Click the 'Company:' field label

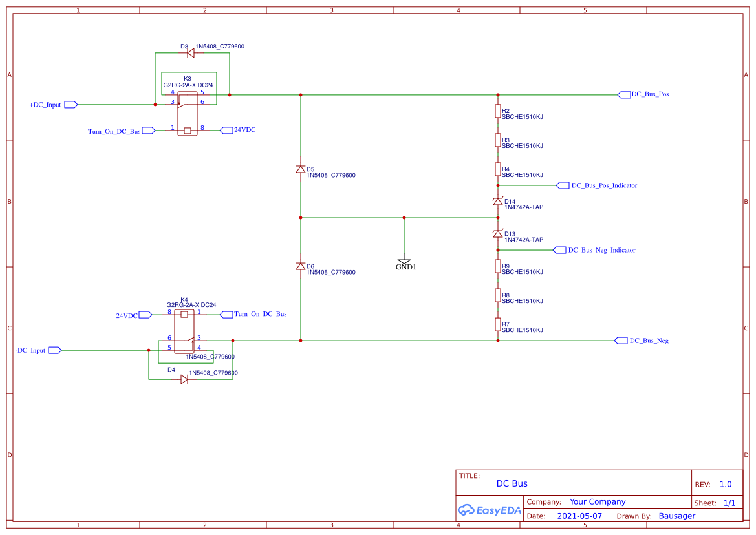(544, 502)
